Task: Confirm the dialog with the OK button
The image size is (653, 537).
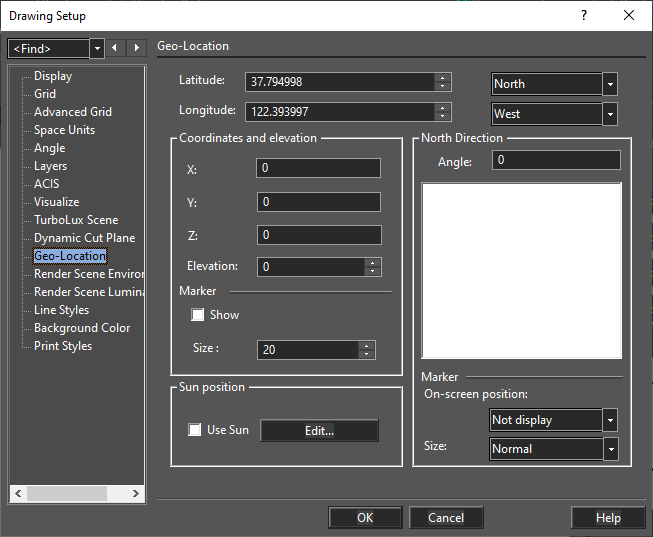Action: pos(365,517)
